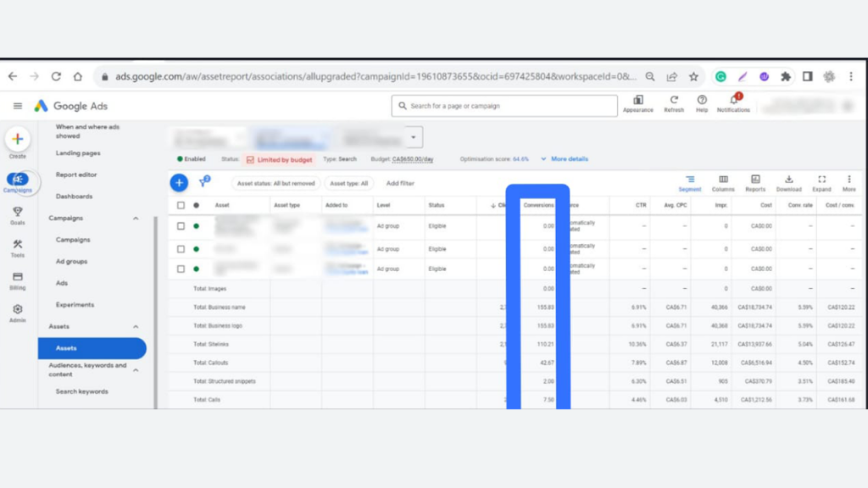Viewport: 868px width, 488px height.
Task: Open the status dot column header
Action: [196, 205]
